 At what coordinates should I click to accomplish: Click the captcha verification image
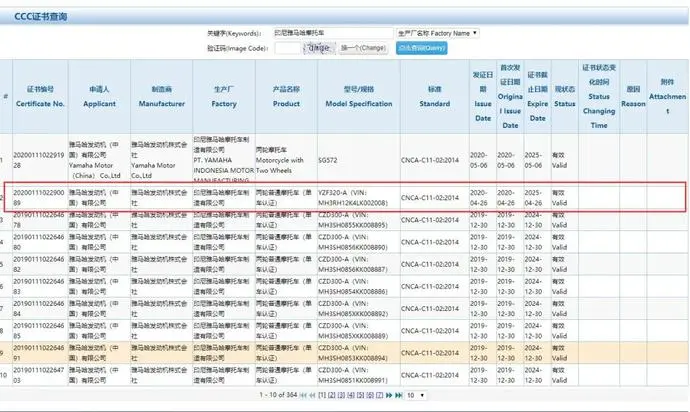tap(319, 48)
